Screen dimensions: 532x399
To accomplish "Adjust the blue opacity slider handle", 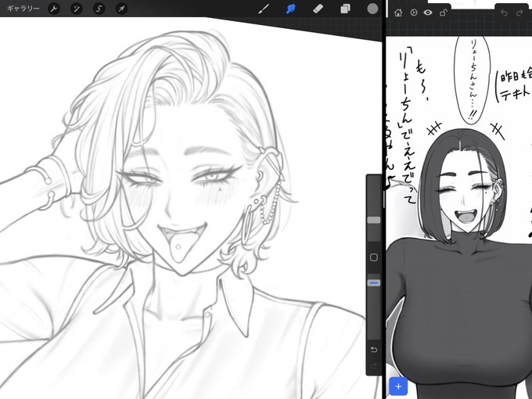I will click(374, 282).
